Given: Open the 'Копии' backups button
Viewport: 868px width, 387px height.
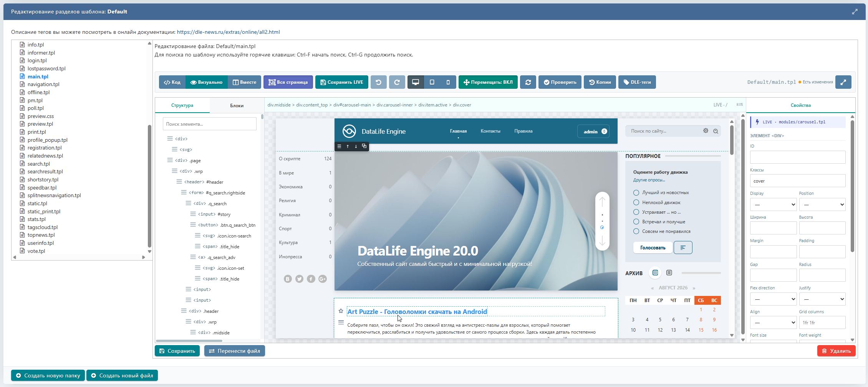Looking at the screenshot, I should pyautogui.click(x=600, y=82).
